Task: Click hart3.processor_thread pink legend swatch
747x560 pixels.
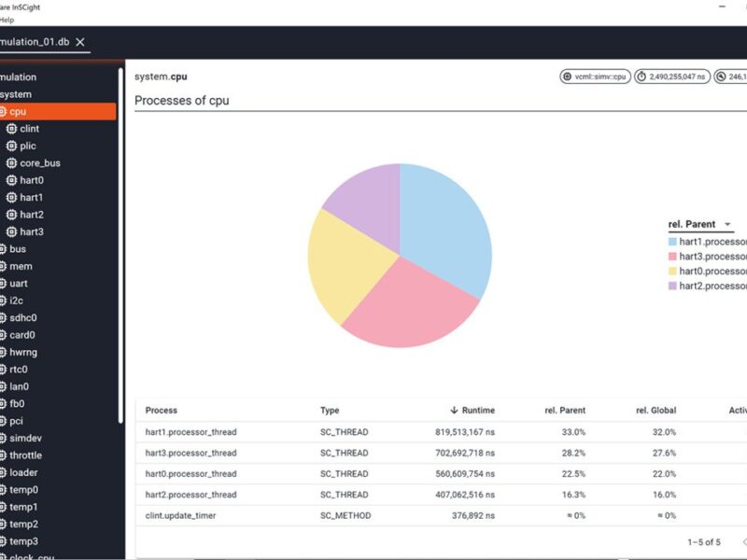Action: (x=672, y=256)
